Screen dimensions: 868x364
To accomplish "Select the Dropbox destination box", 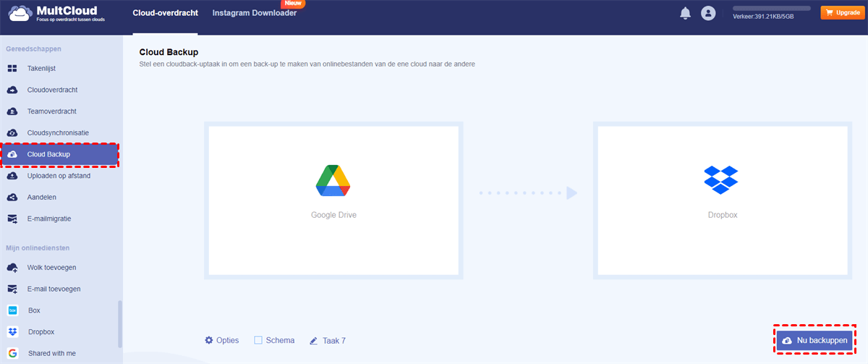I will 721,201.
